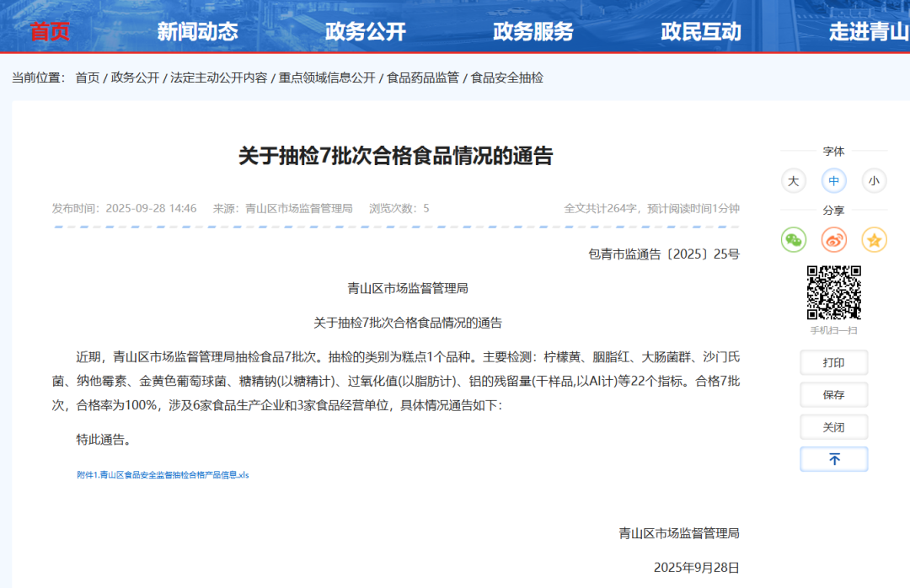Viewport: 910px width, 588px height.
Task: Open 走进青山 navigation menu
Action: coord(868,32)
